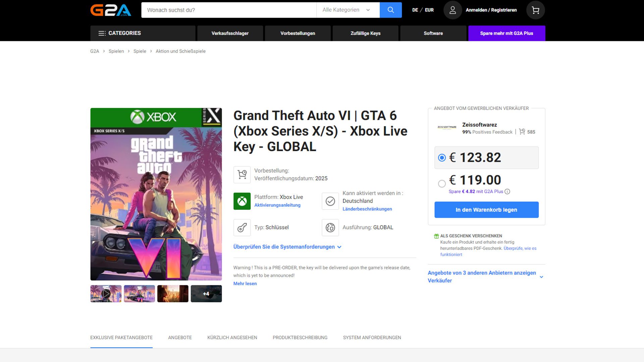This screenshot has height=362, width=644.
Task: Click the green Xbox platform icon
Action: (242, 201)
